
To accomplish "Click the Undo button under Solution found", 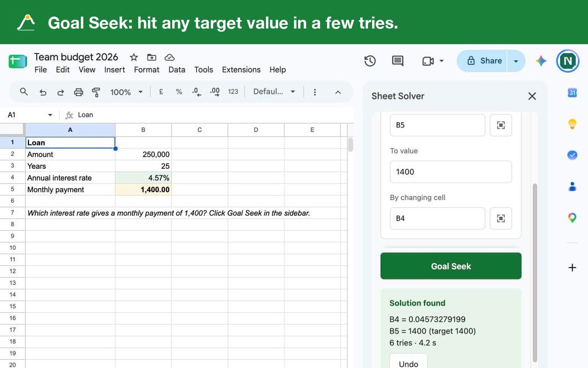I will tap(408, 362).
